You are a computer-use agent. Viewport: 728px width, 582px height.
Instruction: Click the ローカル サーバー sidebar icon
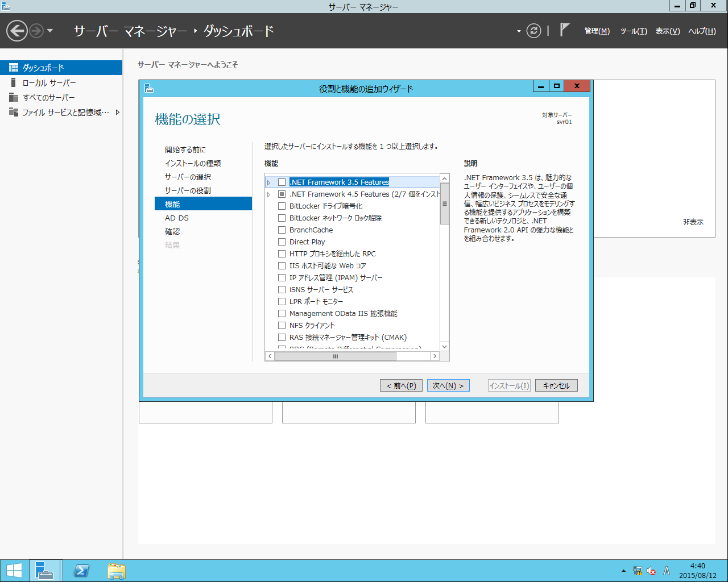coord(14,82)
